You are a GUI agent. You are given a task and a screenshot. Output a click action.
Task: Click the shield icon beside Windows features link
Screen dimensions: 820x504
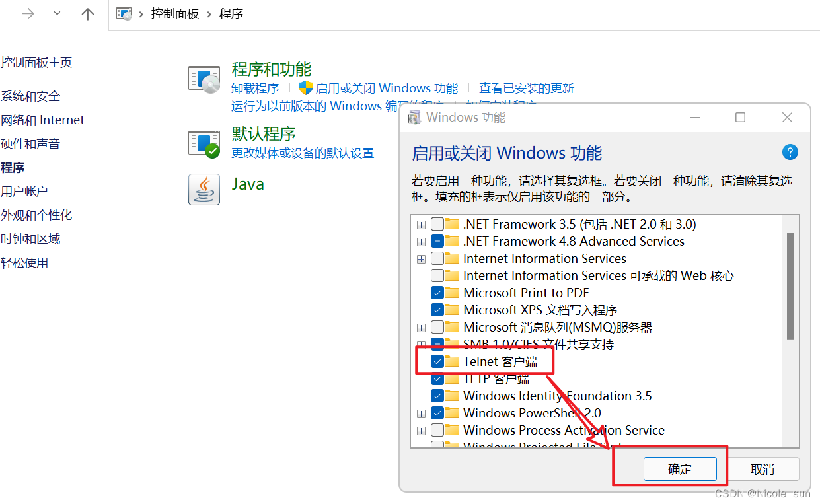click(x=305, y=88)
